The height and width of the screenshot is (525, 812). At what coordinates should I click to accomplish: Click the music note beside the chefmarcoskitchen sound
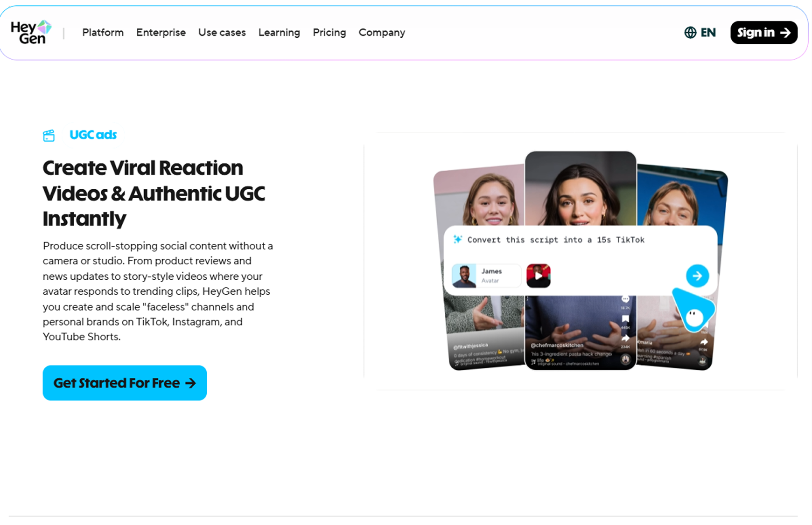click(533, 362)
